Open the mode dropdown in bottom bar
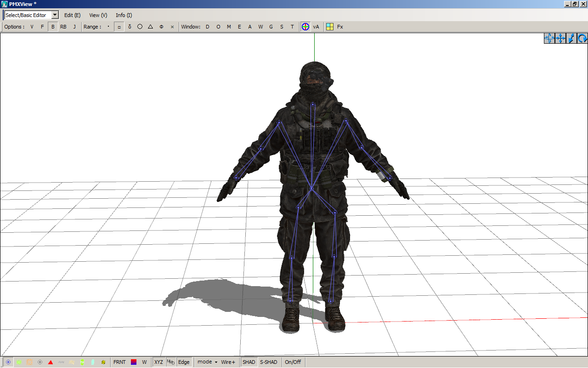The height and width of the screenshot is (368, 588). [x=207, y=362]
